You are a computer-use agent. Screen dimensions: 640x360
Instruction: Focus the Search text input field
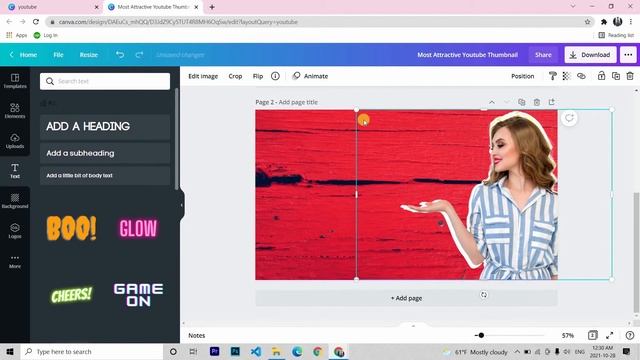click(x=105, y=81)
